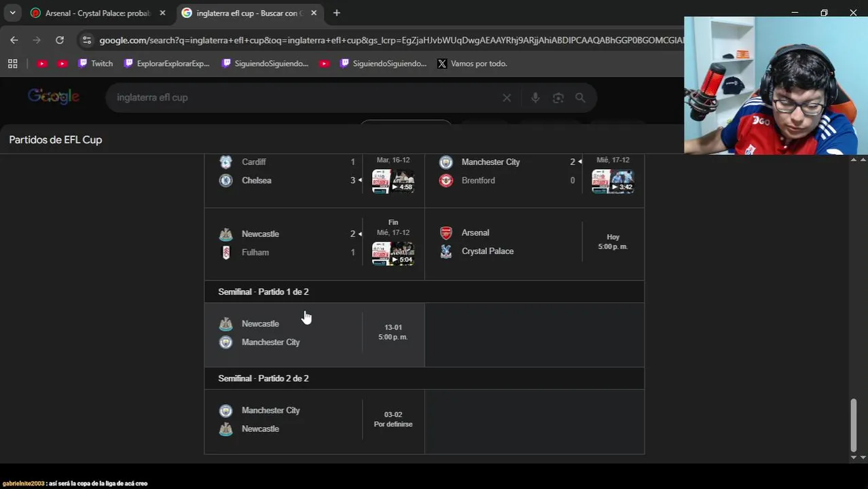Go back to previous page

point(14,40)
